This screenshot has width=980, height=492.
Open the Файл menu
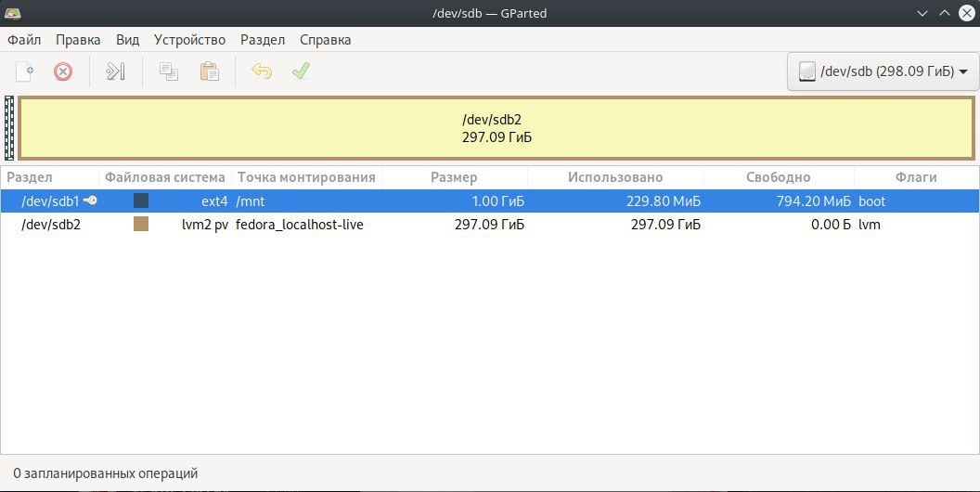(24, 40)
